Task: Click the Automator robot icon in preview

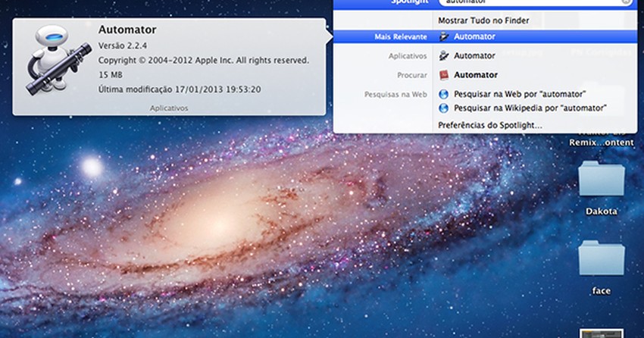Action: 59,60
